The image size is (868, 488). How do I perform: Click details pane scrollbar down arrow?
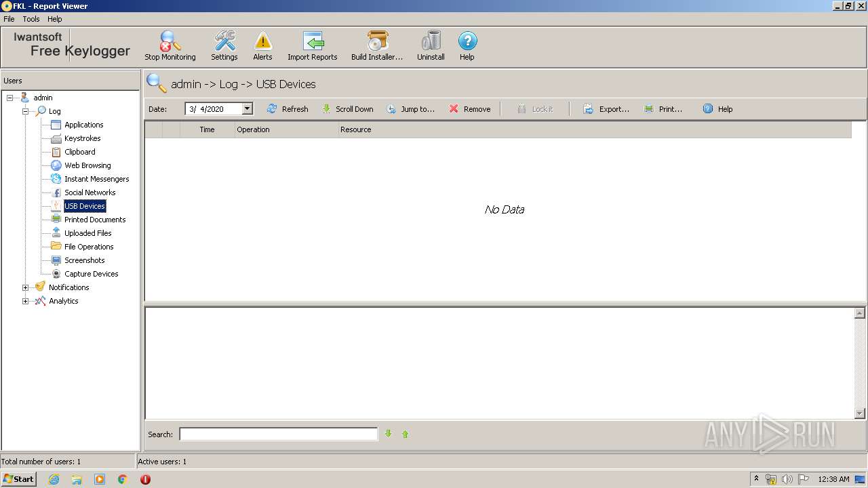860,413
